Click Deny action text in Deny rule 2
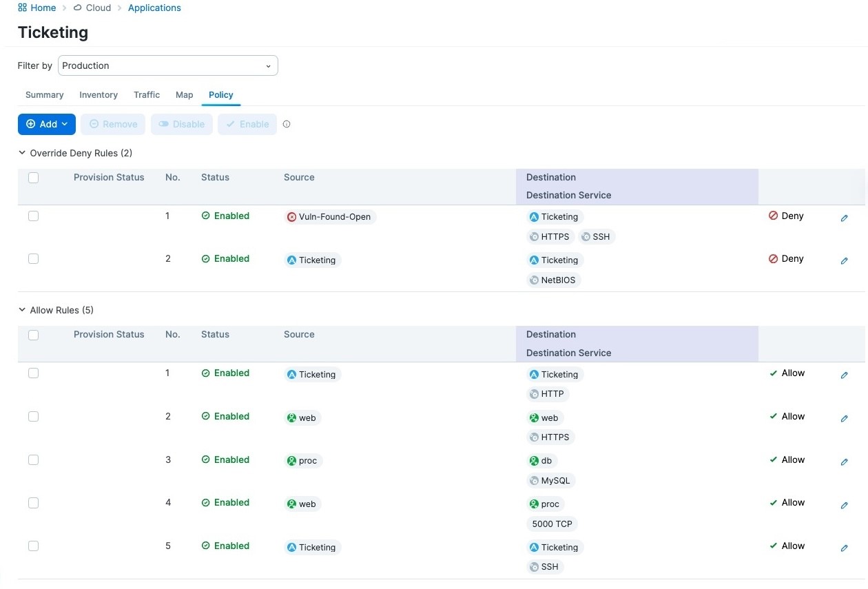The height and width of the screenshot is (589, 868). 792,258
